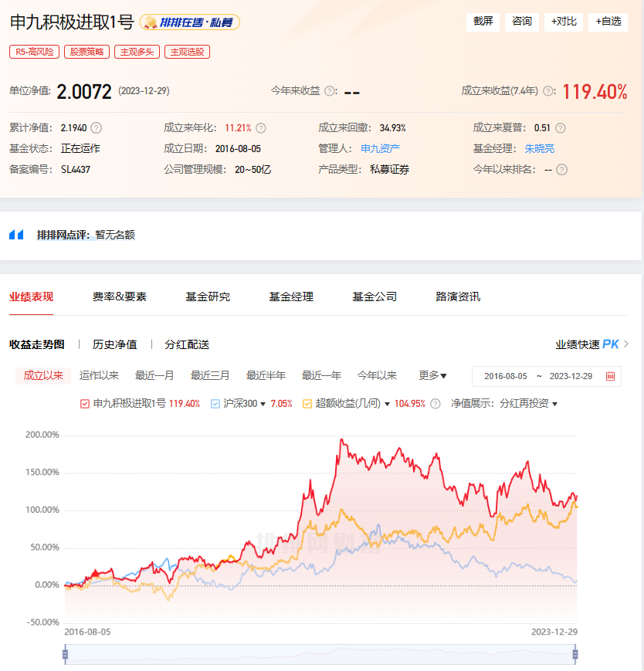Click the right handle of the range slider
The height and width of the screenshot is (671, 644).
coord(575,654)
